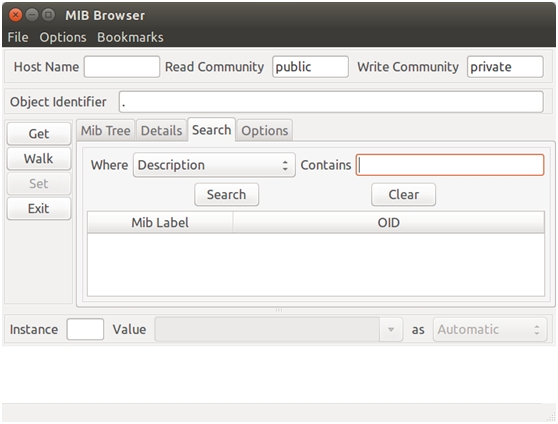This screenshot has height=424, width=558.
Task: Click the Clear button
Action: [403, 195]
